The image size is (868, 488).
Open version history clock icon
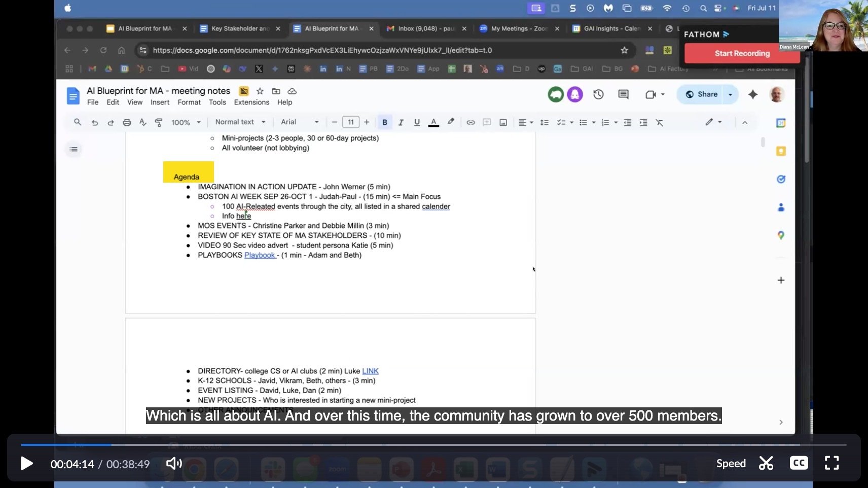(x=598, y=94)
